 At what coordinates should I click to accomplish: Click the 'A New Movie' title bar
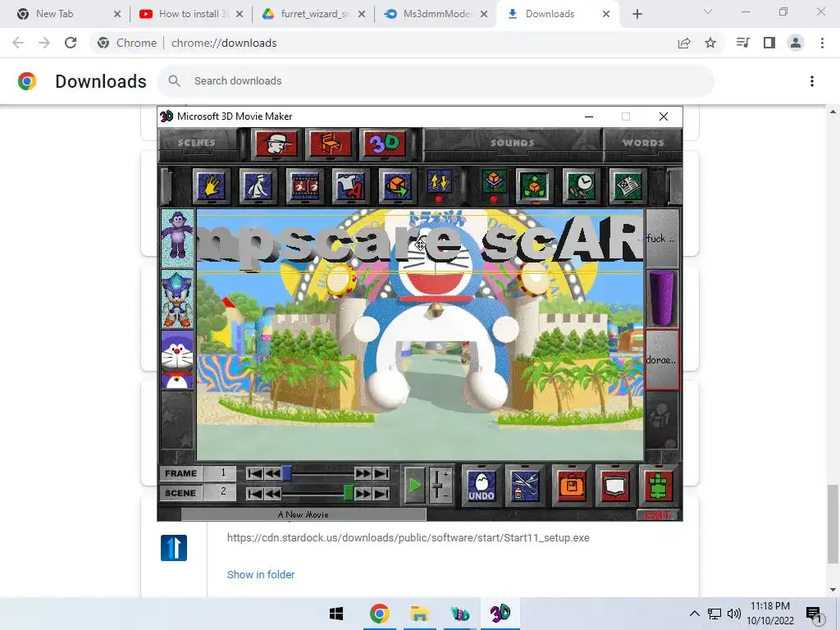click(x=304, y=514)
